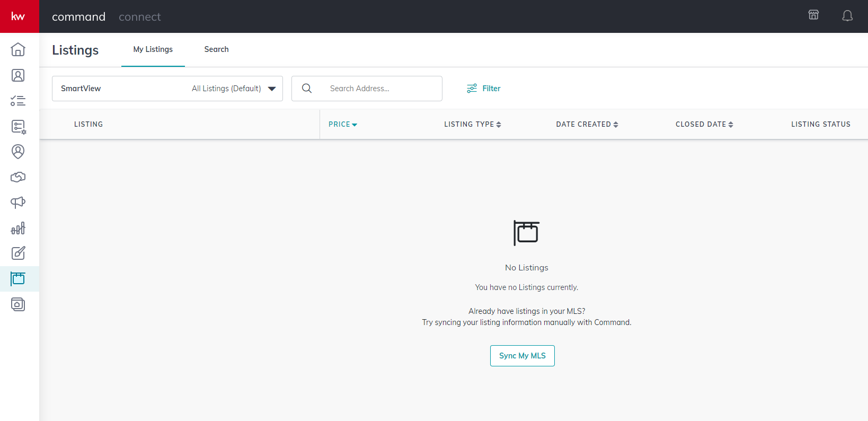Open the Contacts sidebar icon
The width and height of the screenshot is (868, 421).
[x=18, y=75]
